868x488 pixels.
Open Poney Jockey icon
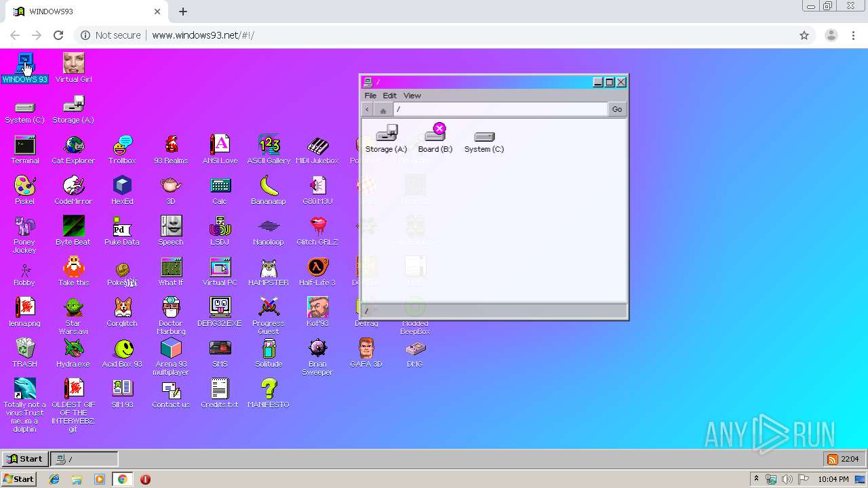click(x=24, y=235)
